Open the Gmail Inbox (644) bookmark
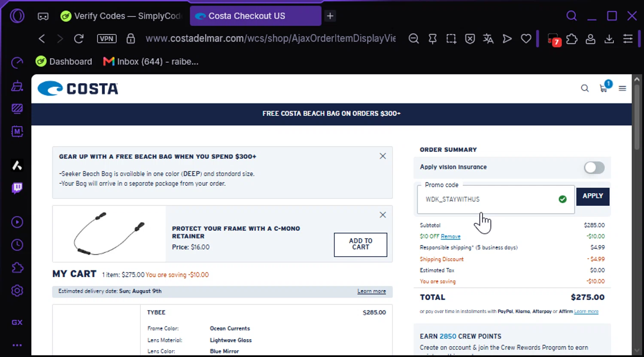The width and height of the screenshot is (644, 357). 151,62
